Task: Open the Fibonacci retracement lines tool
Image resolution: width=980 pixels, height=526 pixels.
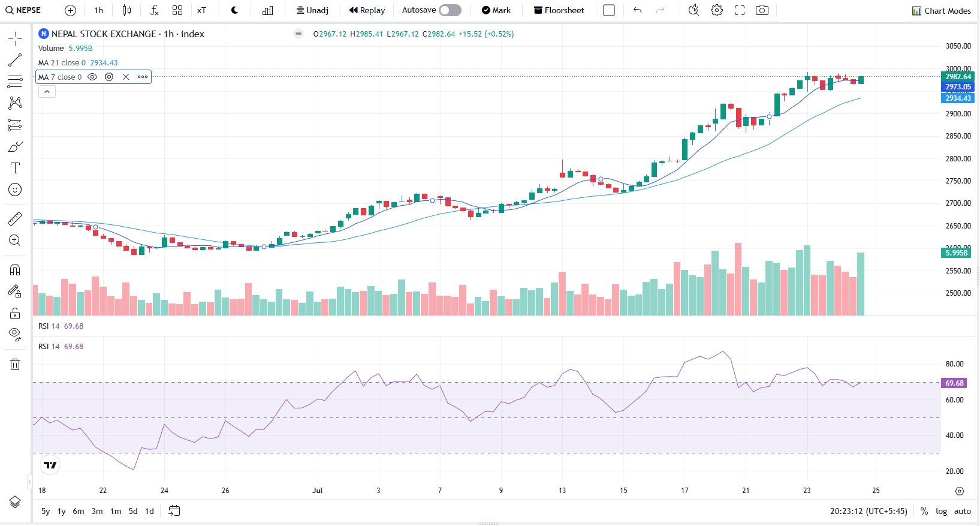Action: click(x=15, y=82)
